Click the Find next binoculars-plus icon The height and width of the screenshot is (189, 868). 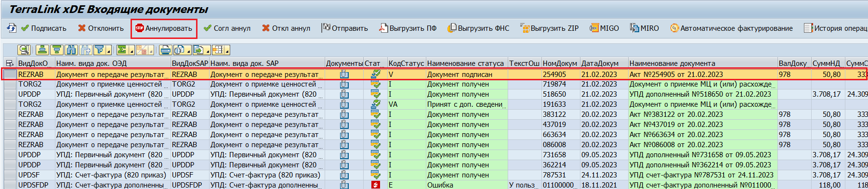pos(86,50)
